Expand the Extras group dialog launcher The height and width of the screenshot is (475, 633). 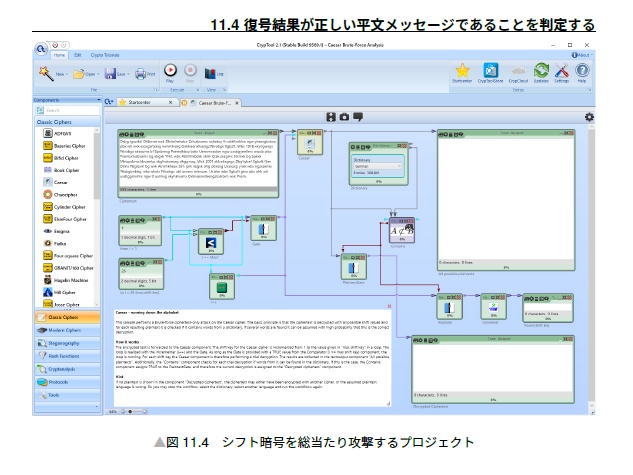(x=590, y=90)
